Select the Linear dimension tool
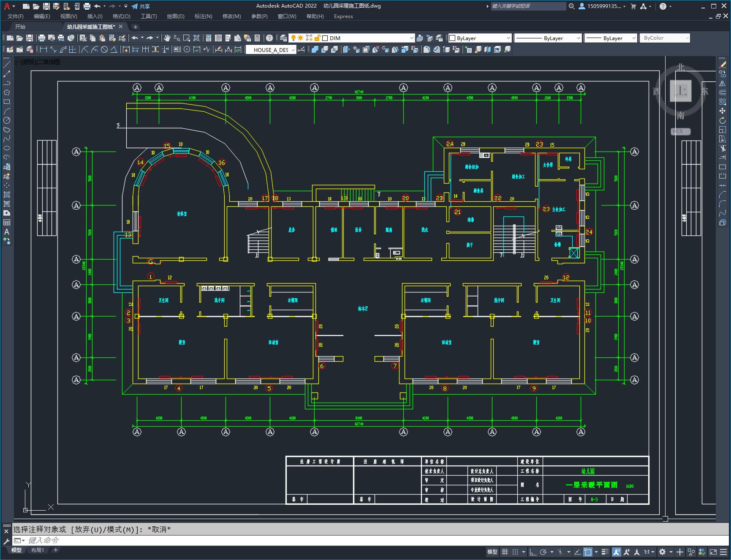 coord(43,50)
